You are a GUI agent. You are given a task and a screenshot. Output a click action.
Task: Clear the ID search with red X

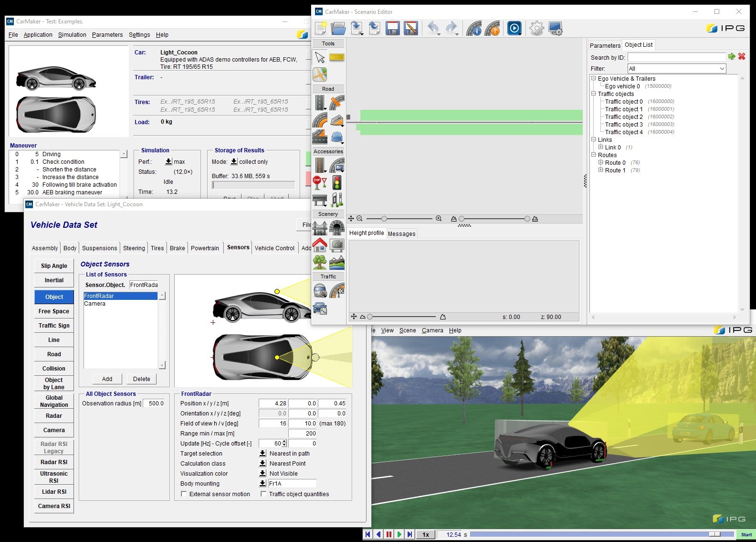point(742,56)
